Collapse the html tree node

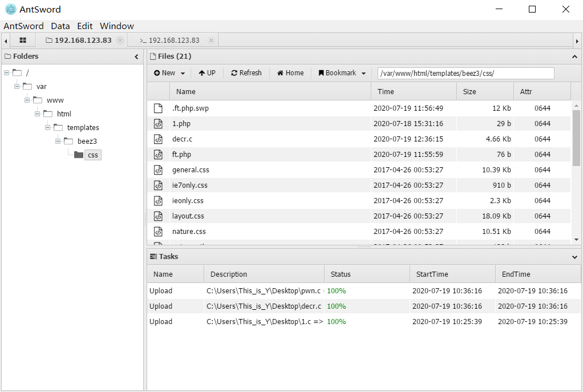coord(37,114)
